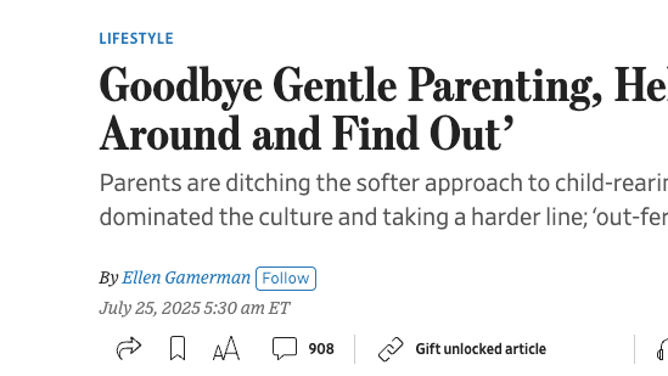Click the word softer in subheading
668x376 pixels.
388,183
